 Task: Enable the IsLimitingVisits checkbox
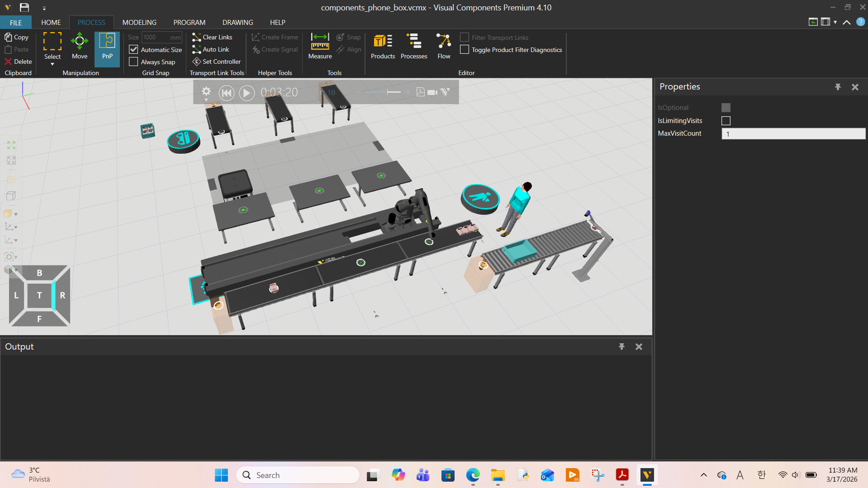(x=726, y=121)
